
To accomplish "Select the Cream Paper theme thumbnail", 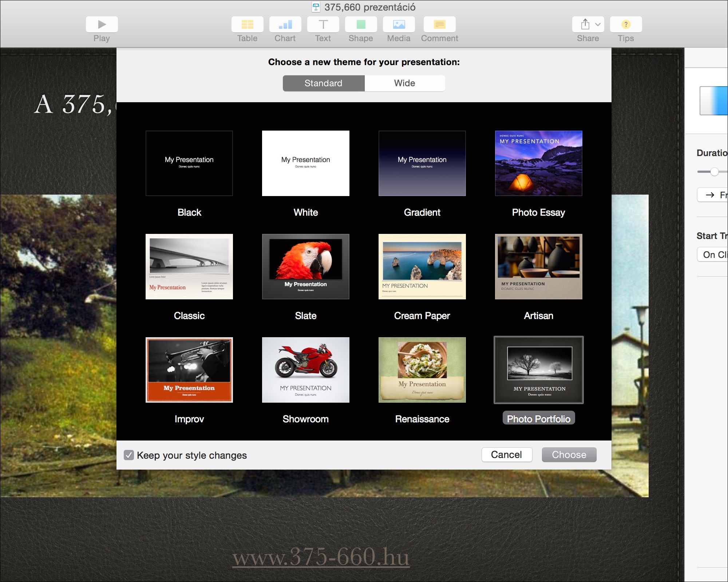I will [422, 267].
